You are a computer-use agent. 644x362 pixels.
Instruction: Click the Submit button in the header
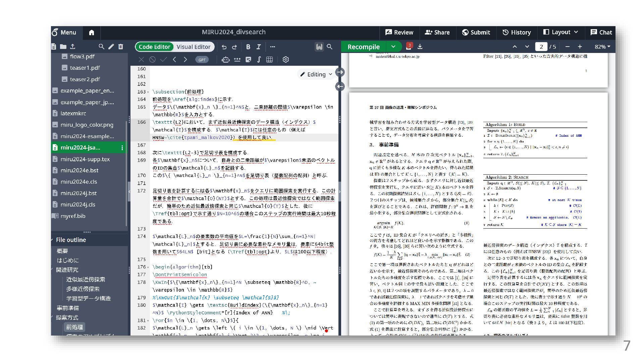coord(476,33)
